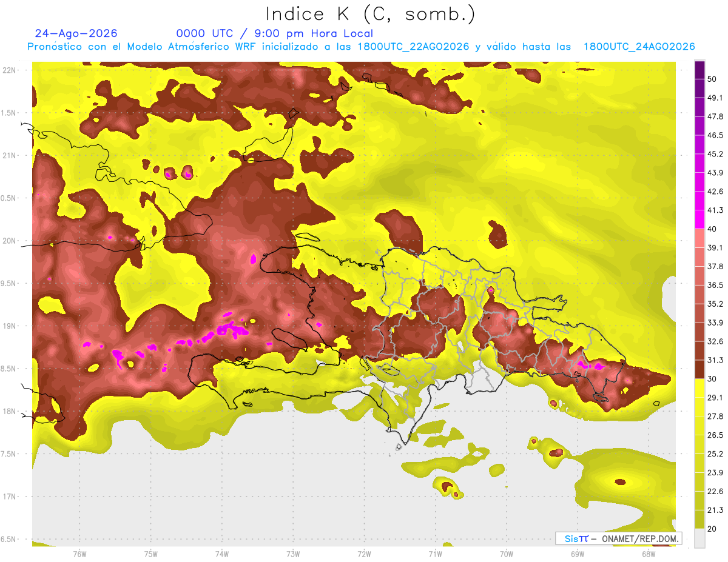
Task: Click the colorbar value '25.2'
Action: pos(716,454)
